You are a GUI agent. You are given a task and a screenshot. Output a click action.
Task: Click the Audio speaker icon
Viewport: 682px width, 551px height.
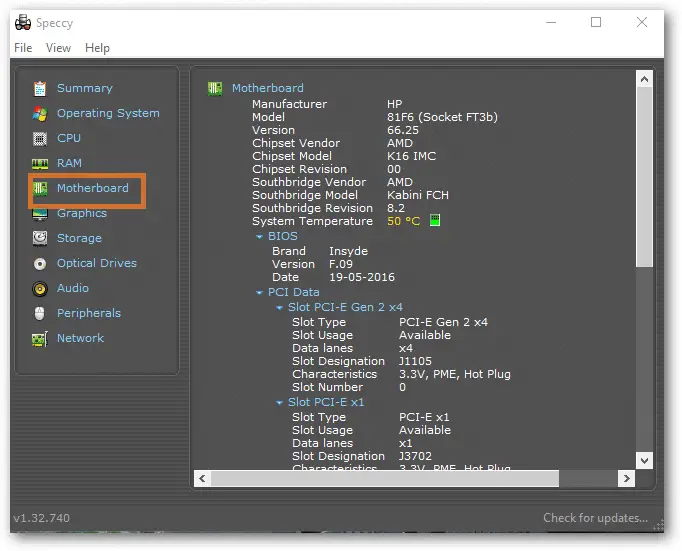(x=40, y=289)
